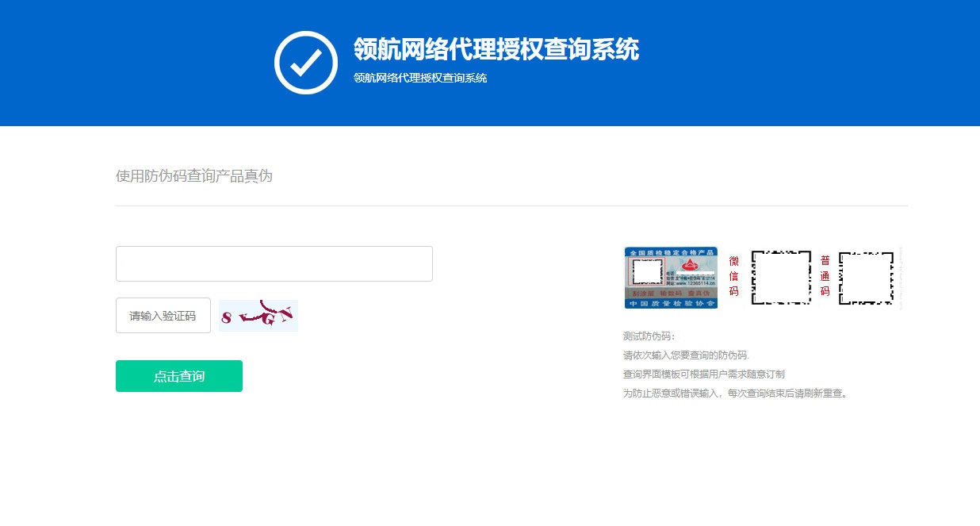
Task: Click the 普通码 QR code square
Action: (x=867, y=277)
